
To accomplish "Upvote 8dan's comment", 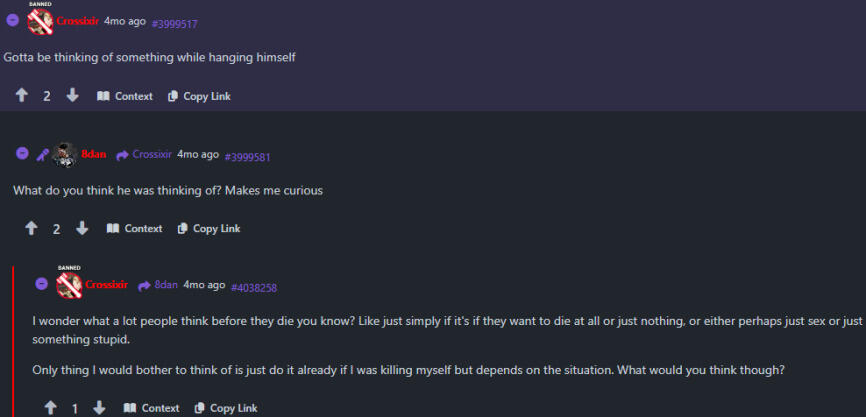I will pos(32,228).
